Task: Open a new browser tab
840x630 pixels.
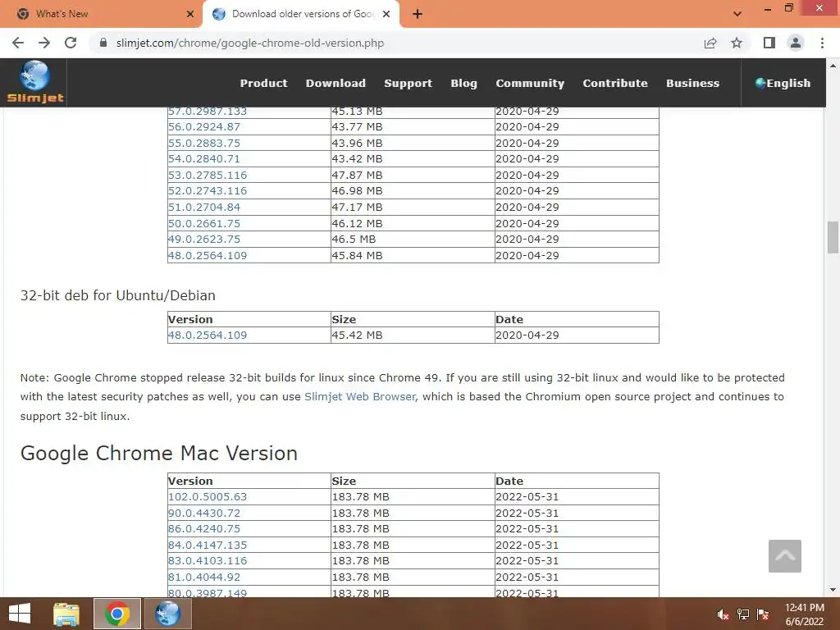Action: pos(418,15)
